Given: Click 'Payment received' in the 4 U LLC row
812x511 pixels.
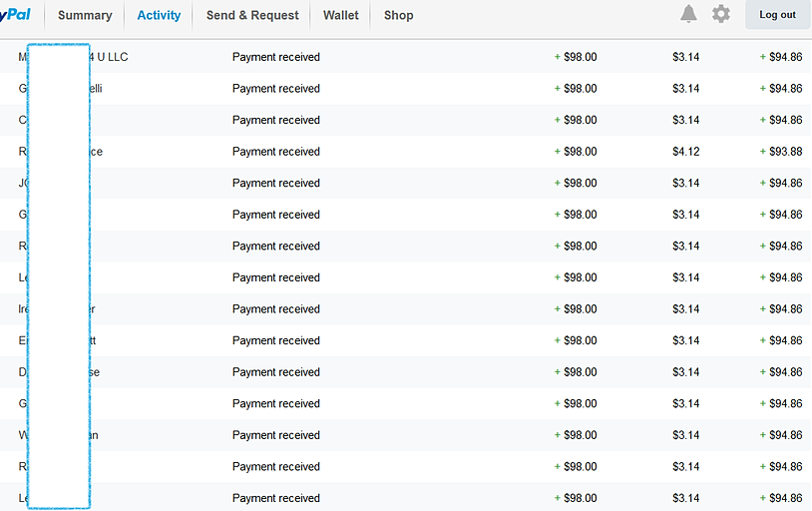Looking at the screenshot, I should pos(276,57).
